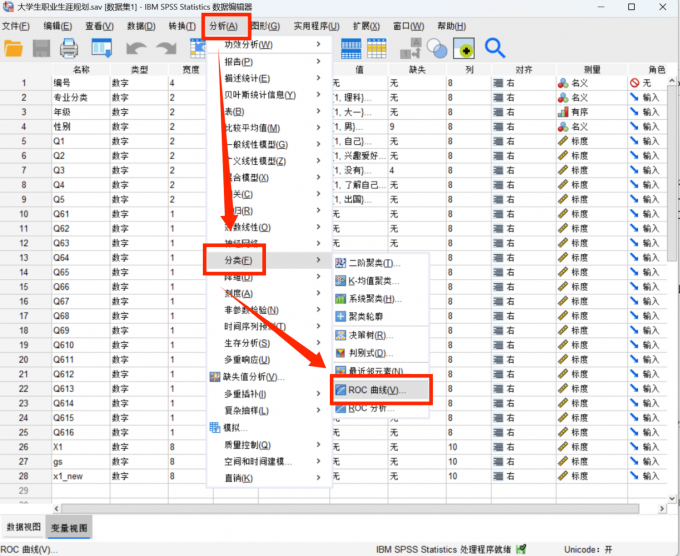Viewport: 680px width, 556px height.
Task: Click the vertical scrollbar thumb
Action: click(x=672, y=173)
